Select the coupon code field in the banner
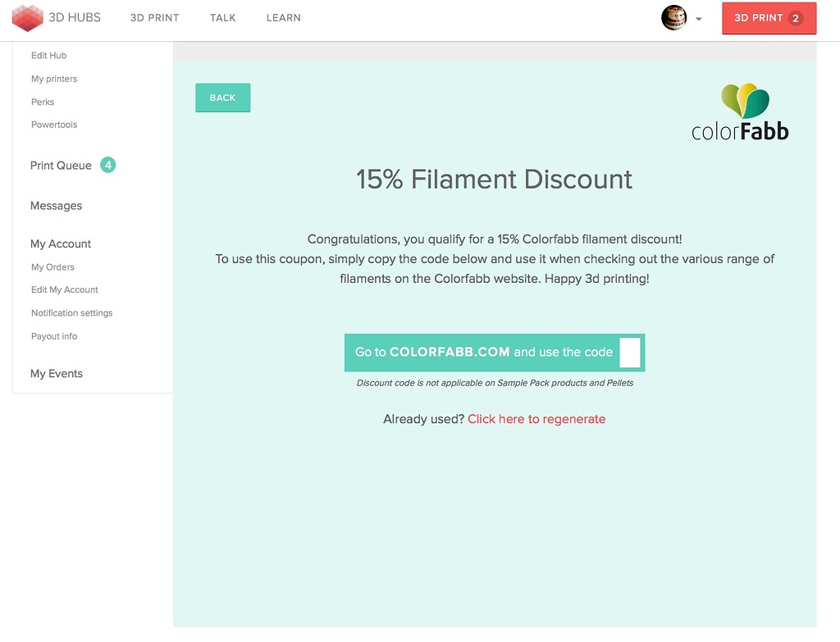This screenshot has width=840, height=642. [x=630, y=352]
